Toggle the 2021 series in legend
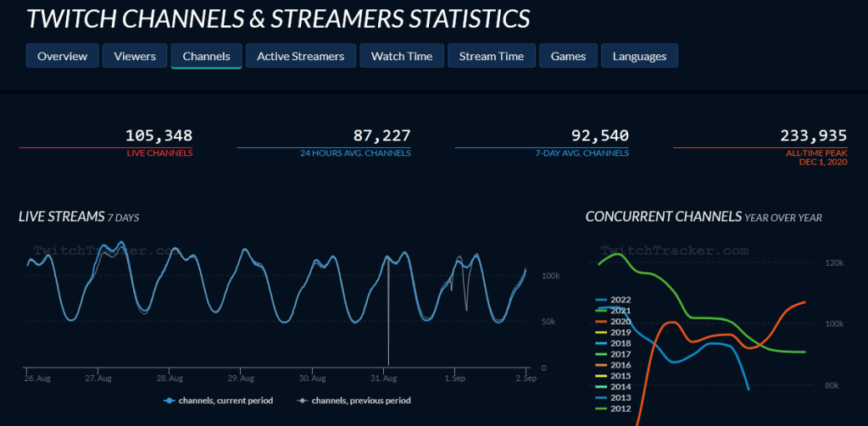The image size is (868, 426). pos(614,310)
